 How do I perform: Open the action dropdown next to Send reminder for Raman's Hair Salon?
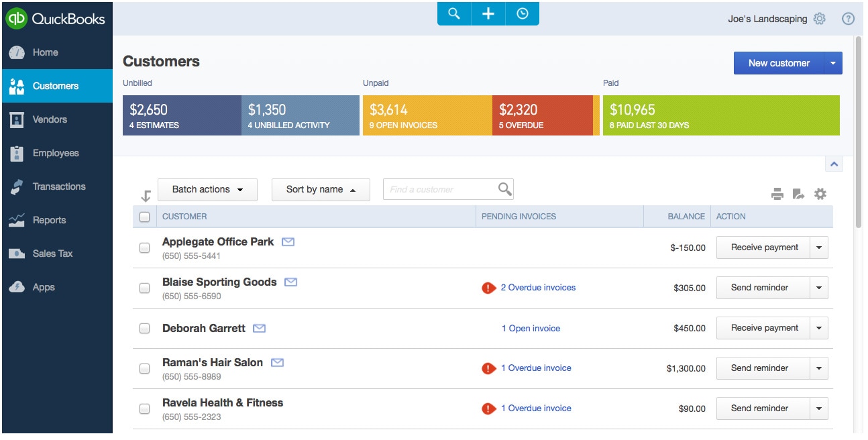tap(819, 368)
